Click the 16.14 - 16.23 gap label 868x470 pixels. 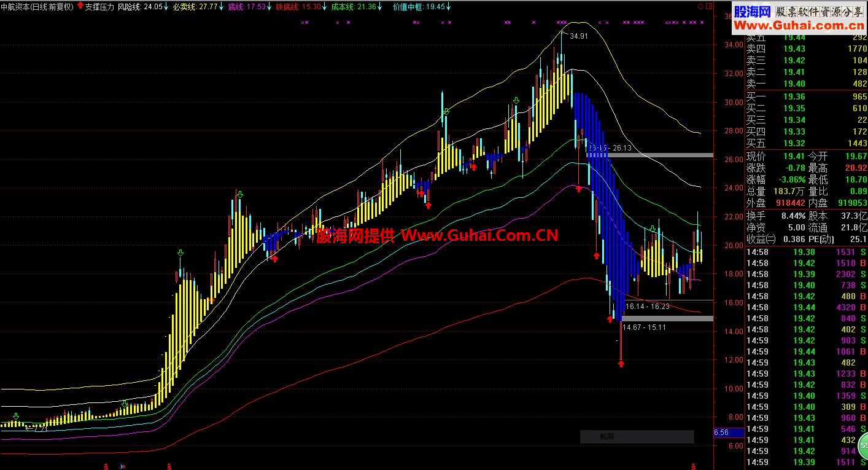[647, 306]
